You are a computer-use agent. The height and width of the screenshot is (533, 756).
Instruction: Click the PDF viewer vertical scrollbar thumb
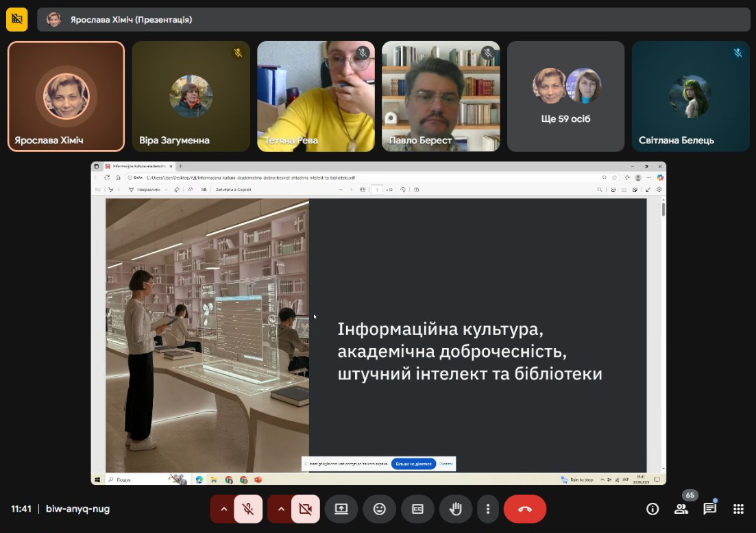[x=664, y=209]
